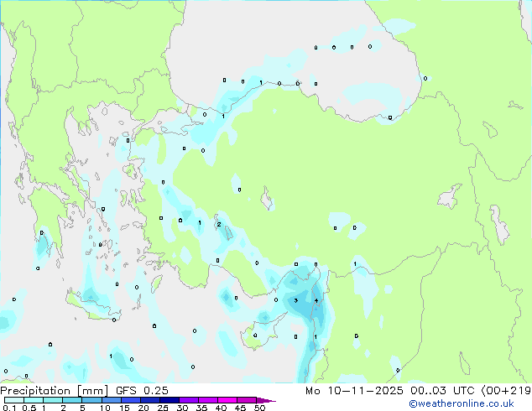532x411 pixels.
Task: Click the "[mm]" unit label
Action: [92, 391]
